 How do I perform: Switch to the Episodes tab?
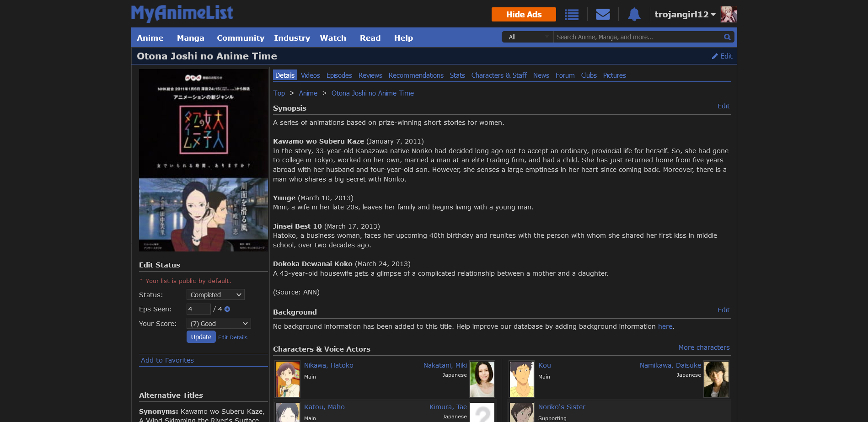339,75
